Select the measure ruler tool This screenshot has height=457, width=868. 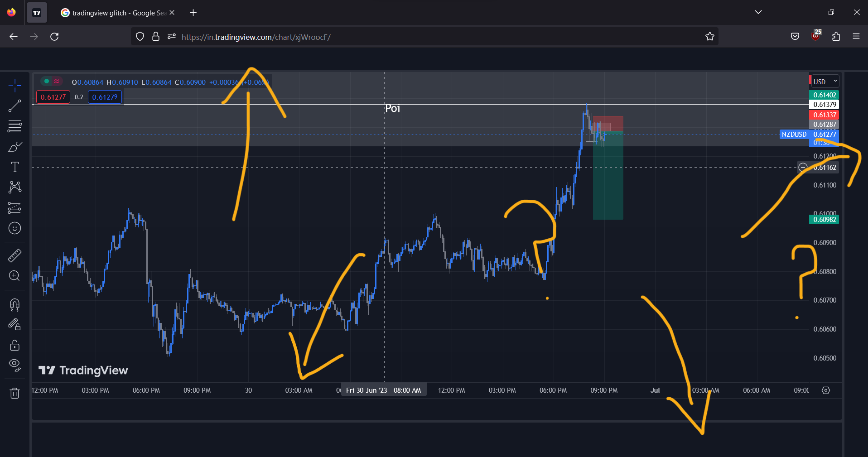(15, 255)
